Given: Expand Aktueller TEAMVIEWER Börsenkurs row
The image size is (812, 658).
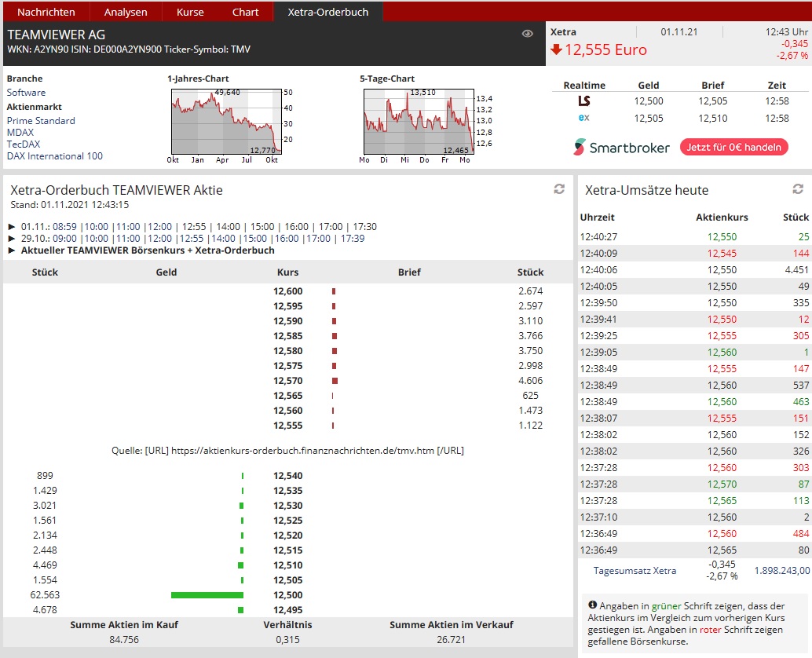Looking at the screenshot, I should (12, 250).
